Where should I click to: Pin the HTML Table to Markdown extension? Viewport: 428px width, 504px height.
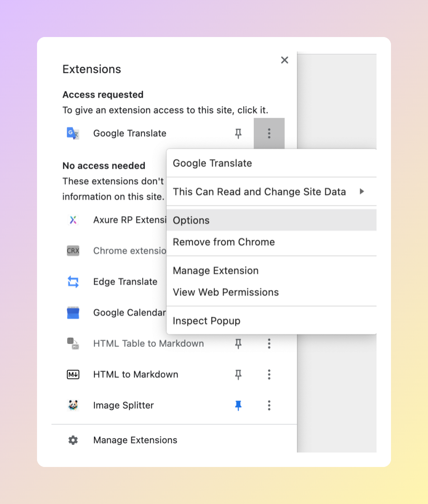tap(238, 344)
